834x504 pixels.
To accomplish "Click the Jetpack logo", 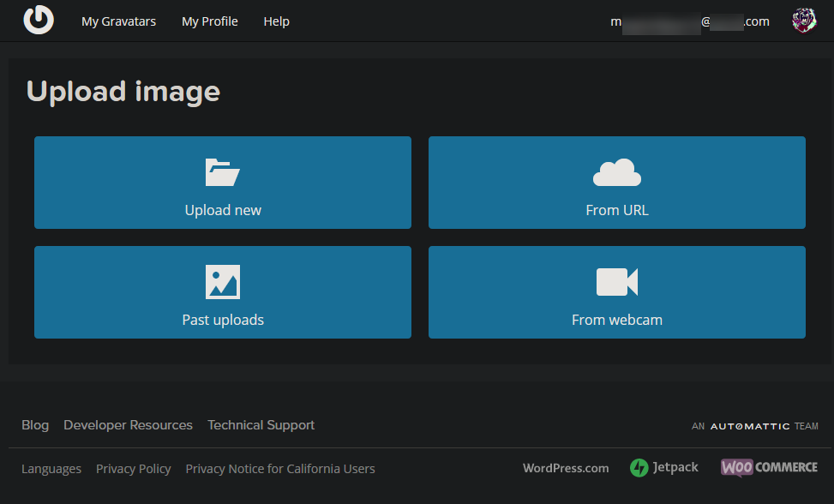I will pos(664,468).
